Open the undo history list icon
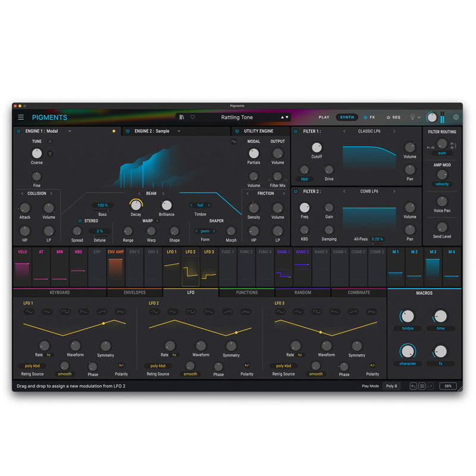 tap(422, 386)
